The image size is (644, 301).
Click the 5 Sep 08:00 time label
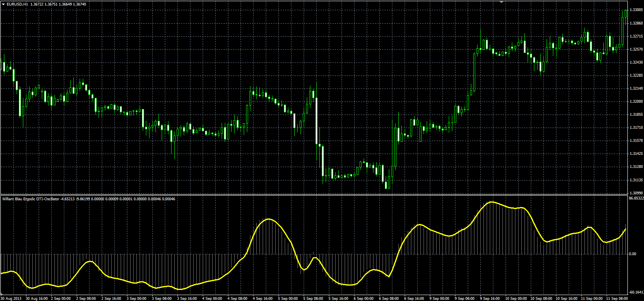314,299
